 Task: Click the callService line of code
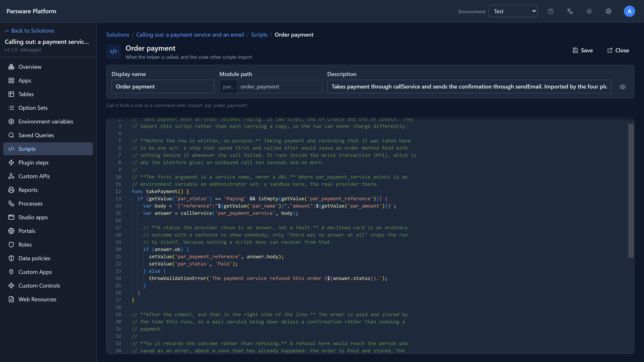(x=221, y=213)
